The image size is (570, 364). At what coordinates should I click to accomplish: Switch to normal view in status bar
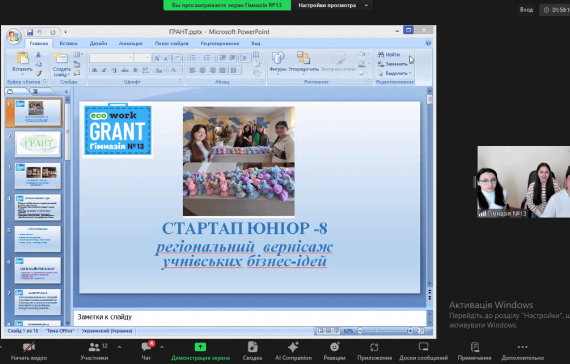[x=320, y=331]
